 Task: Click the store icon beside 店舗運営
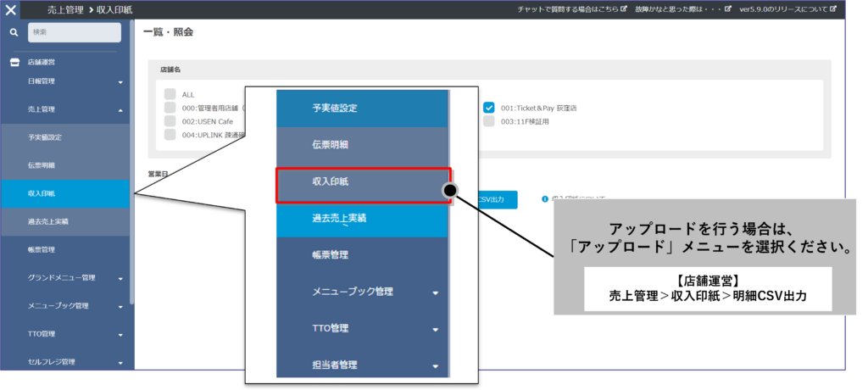(15, 63)
